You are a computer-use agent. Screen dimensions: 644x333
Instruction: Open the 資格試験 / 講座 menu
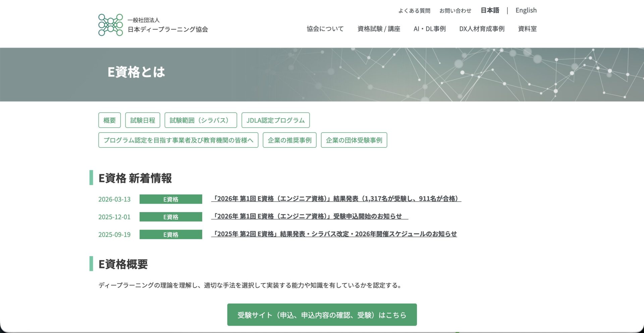tap(379, 29)
